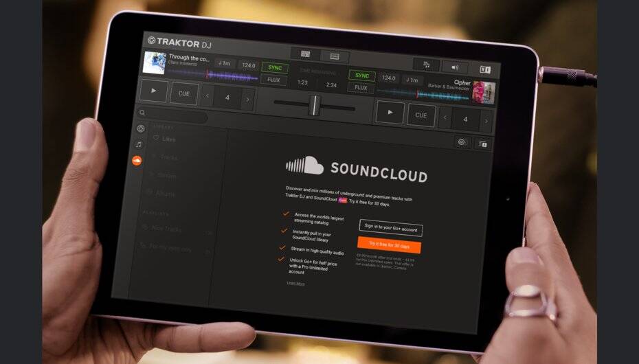Open the left deck 124.0 BPM display
Viewport: 639px width, 364px height.
pyautogui.click(x=249, y=65)
